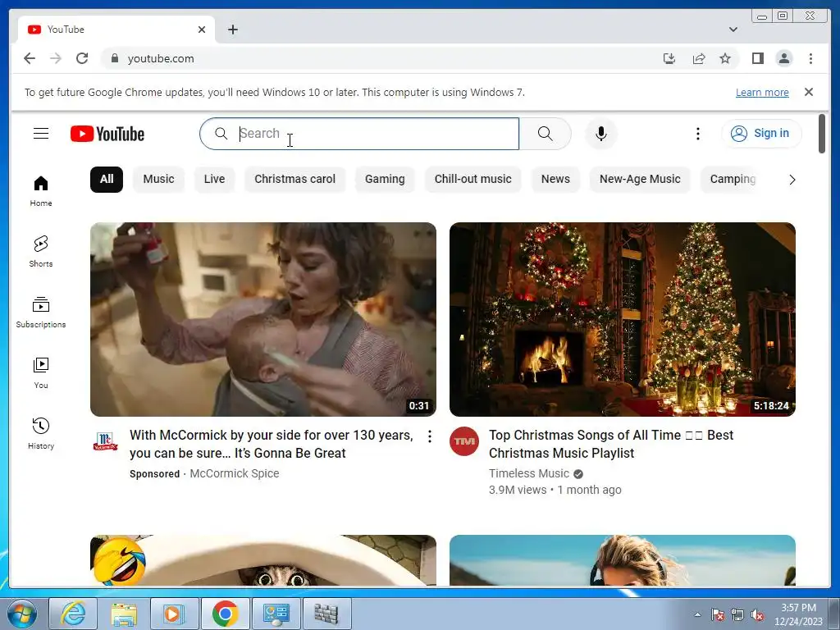Open Windows Explorer folder on taskbar
The width and height of the screenshot is (840, 630).
point(124,614)
